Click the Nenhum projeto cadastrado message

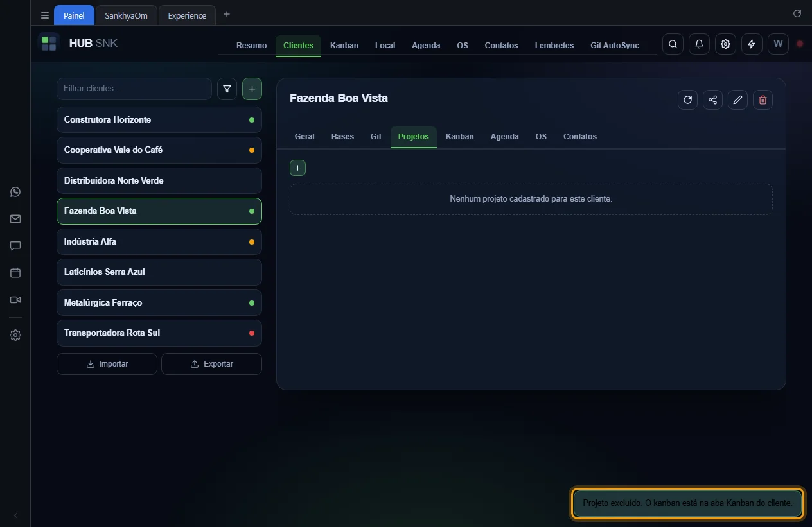531,199
